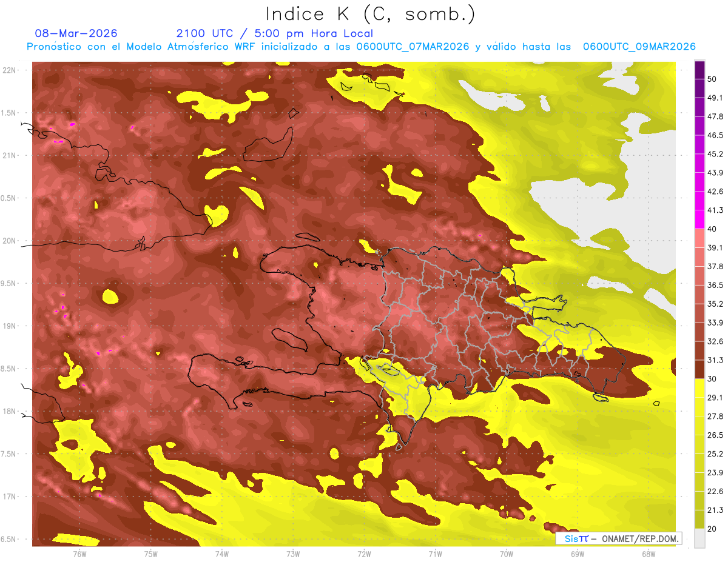Click the colorbar value label 37.8
This screenshot has width=728, height=562.
click(715, 266)
